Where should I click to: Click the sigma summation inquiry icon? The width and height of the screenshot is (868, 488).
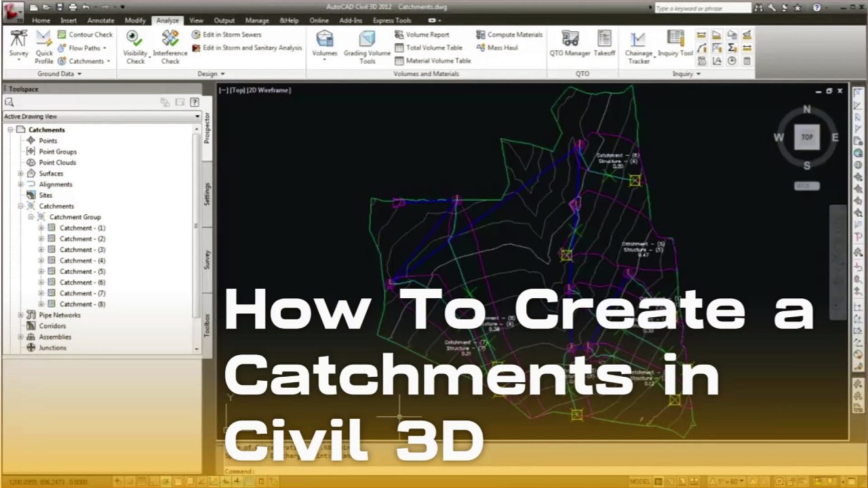tap(732, 48)
